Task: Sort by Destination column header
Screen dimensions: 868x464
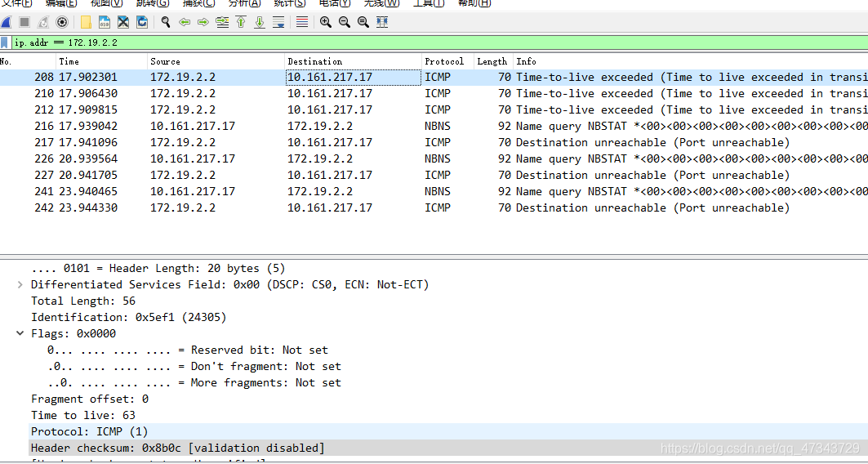Action: coord(354,61)
